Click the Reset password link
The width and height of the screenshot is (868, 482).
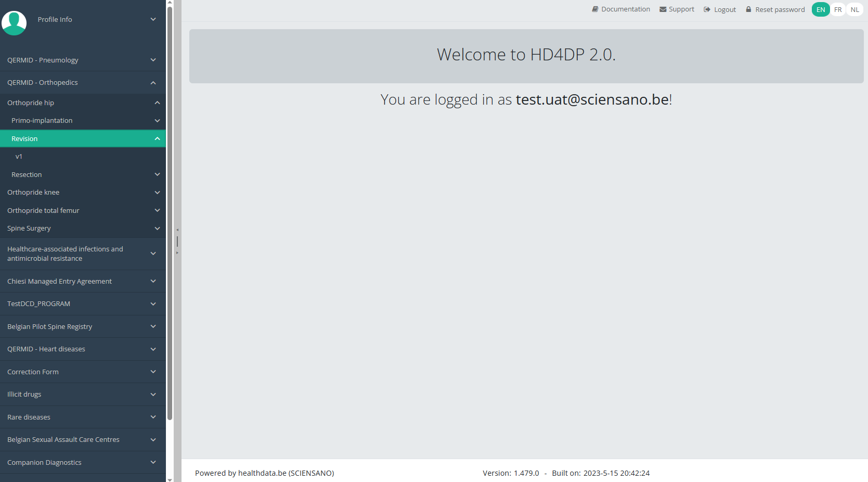pyautogui.click(x=780, y=9)
